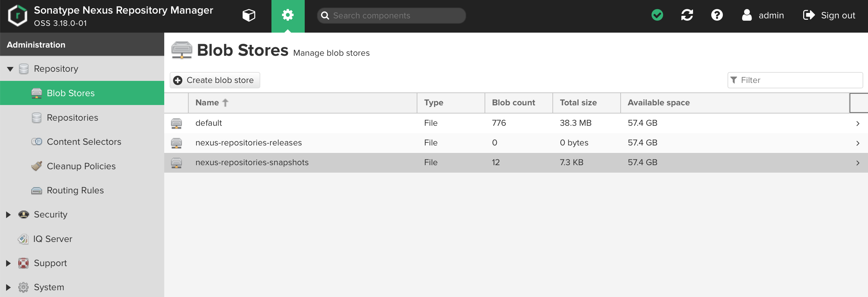Image resolution: width=868 pixels, height=297 pixels.
Task: Click the Sign out arrow icon
Action: point(809,15)
